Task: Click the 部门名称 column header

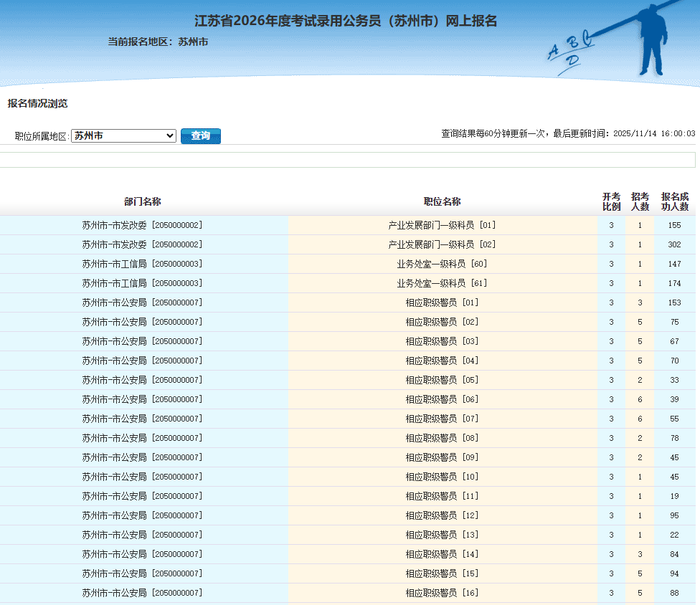Action: click(142, 201)
